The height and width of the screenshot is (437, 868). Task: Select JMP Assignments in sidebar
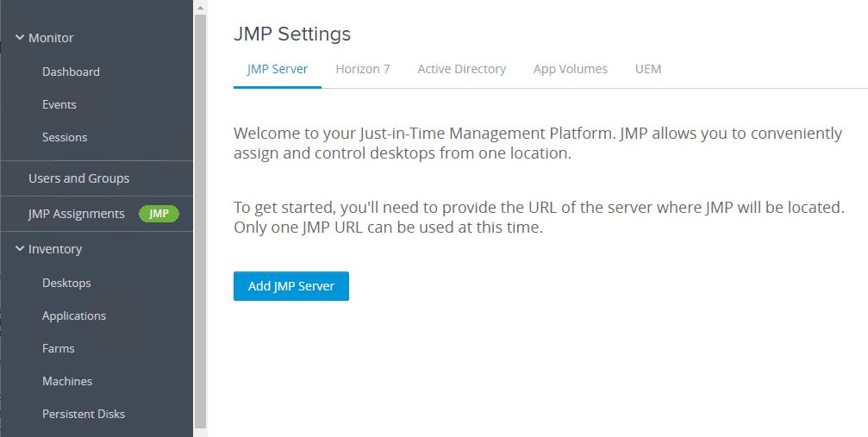[x=76, y=214]
